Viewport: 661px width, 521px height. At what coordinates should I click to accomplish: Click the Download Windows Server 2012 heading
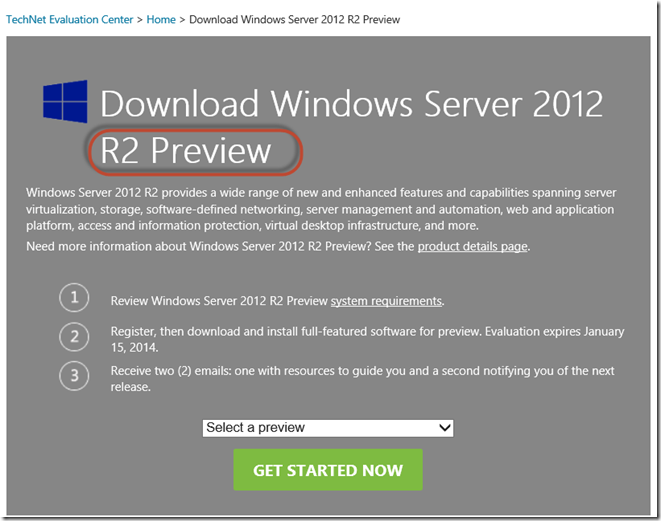pos(352,104)
